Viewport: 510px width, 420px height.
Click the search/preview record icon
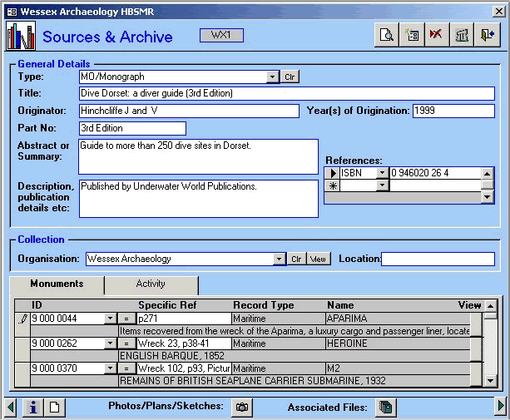point(387,36)
